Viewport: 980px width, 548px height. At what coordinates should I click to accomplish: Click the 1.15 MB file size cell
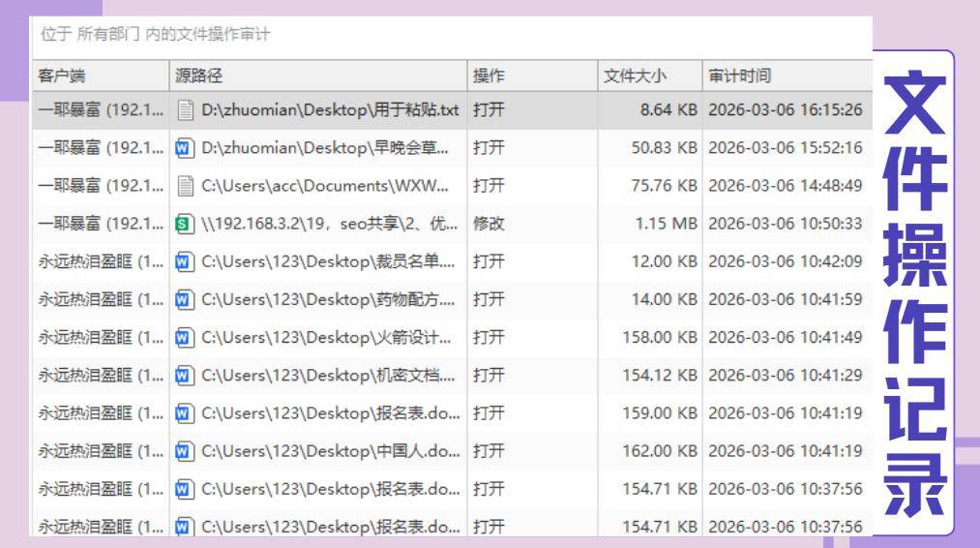[666, 224]
